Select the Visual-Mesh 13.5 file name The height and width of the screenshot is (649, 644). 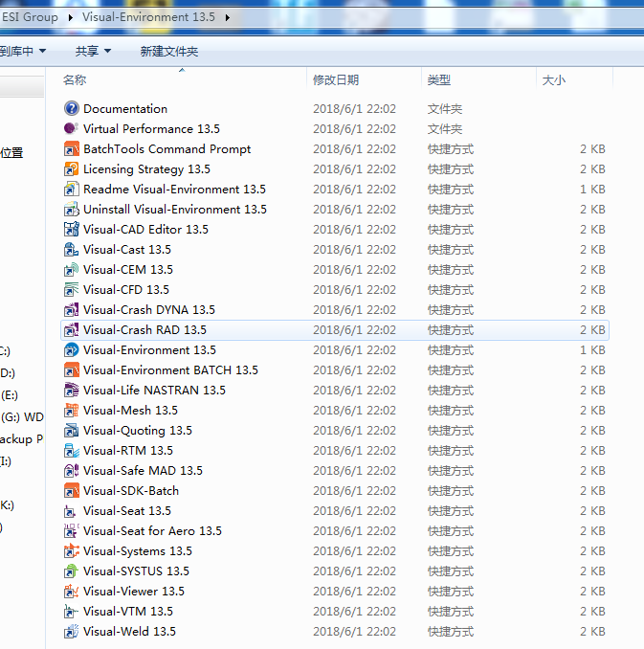(130, 411)
